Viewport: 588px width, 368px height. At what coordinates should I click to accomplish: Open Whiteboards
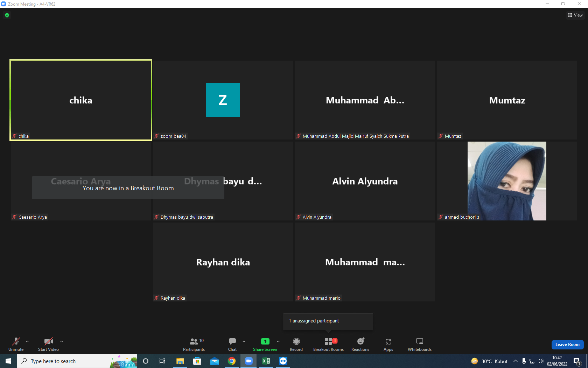pos(420,344)
